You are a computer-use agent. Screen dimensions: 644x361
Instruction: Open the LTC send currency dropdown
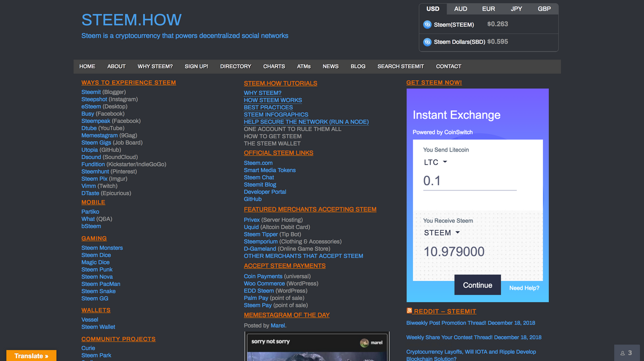click(x=436, y=162)
